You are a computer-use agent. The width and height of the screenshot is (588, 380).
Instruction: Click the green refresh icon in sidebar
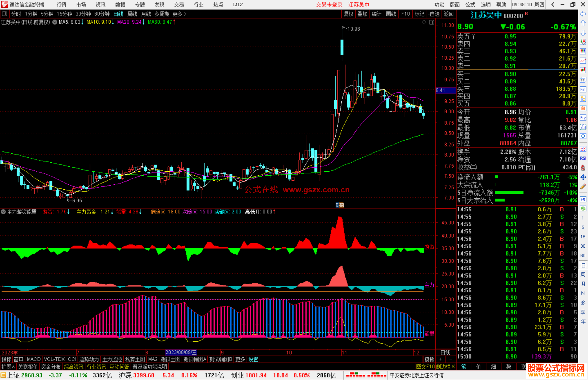click(x=583, y=209)
